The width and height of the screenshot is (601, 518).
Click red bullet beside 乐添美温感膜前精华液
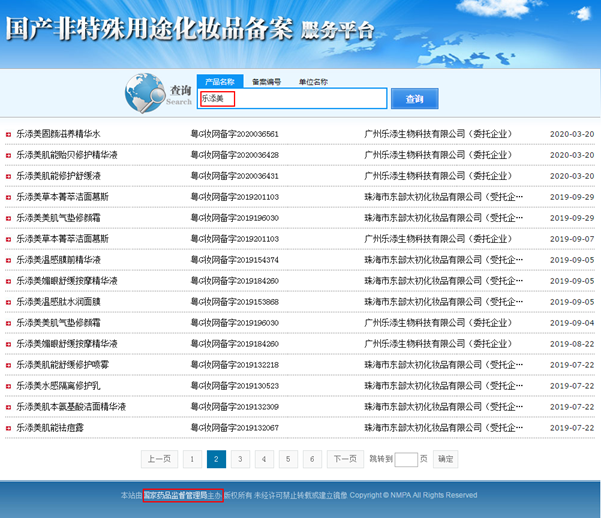(x=8, y=260)
